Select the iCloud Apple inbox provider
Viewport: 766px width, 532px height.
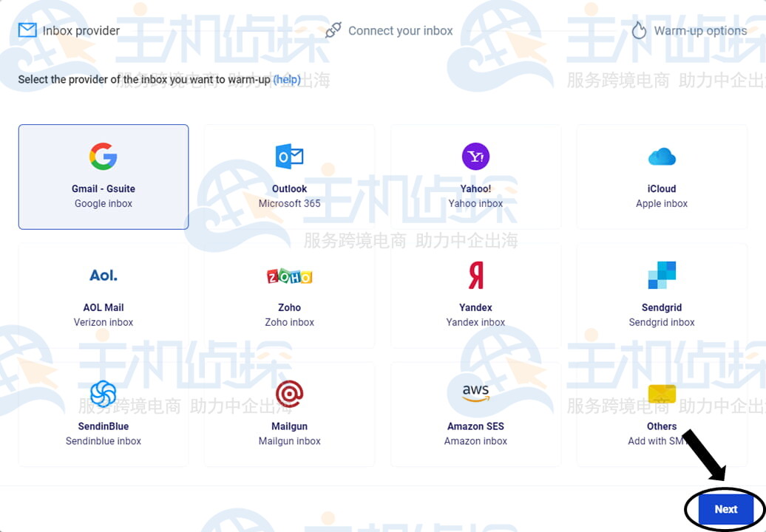662,177
